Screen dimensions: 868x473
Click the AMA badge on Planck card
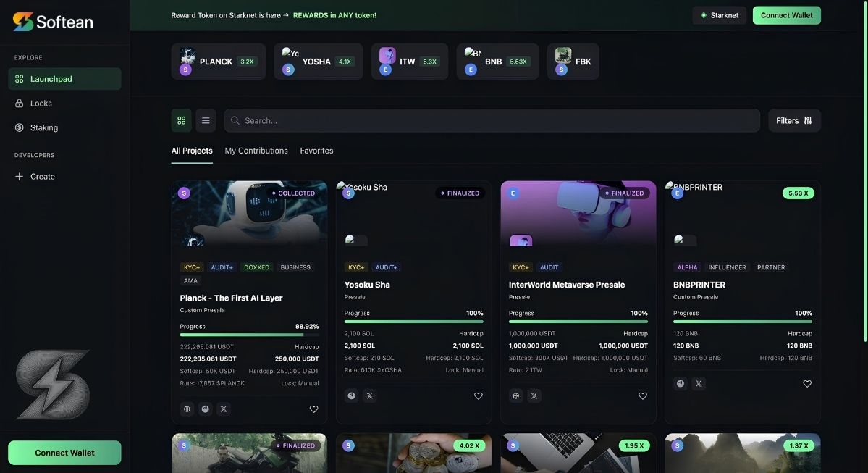(x=190, y=281)
